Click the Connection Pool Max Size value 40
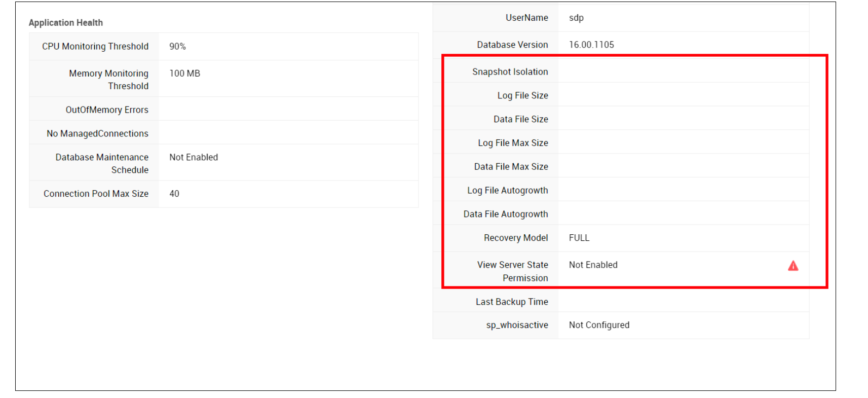868x398 pixels. pos(174,194)
